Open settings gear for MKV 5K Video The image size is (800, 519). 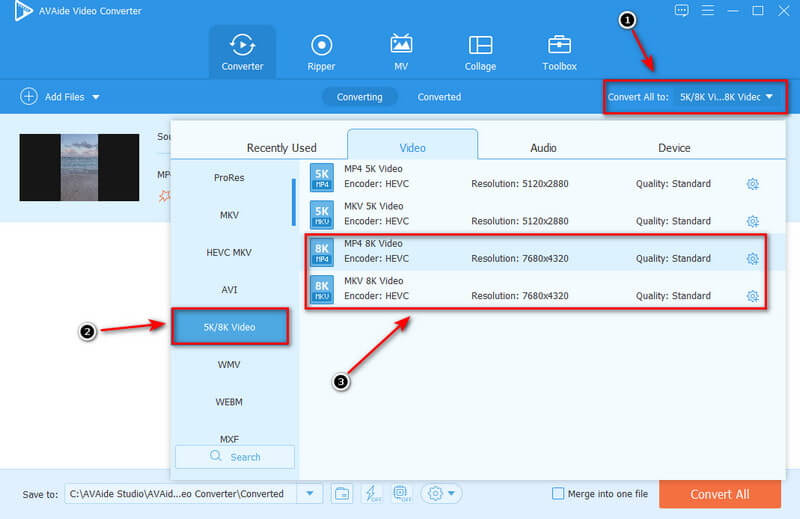pyautogui.click(x=753, y=221)
